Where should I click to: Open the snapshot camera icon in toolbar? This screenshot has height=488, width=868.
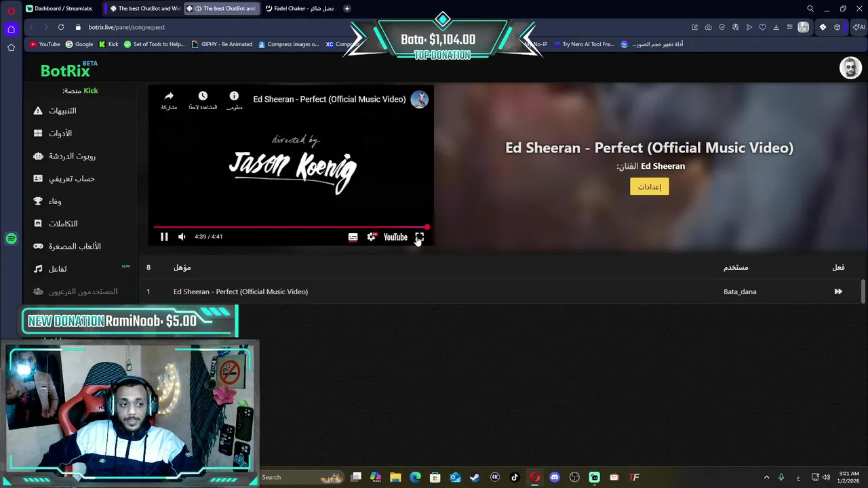708,27
